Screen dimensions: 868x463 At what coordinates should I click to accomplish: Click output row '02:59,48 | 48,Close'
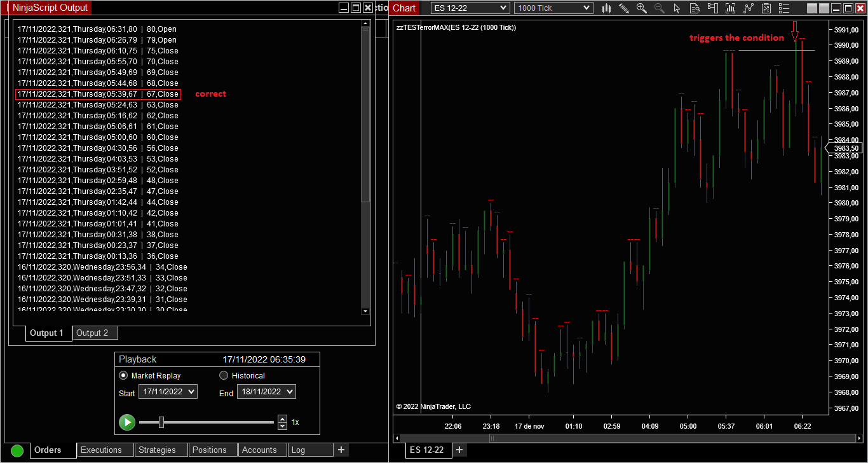98,181
